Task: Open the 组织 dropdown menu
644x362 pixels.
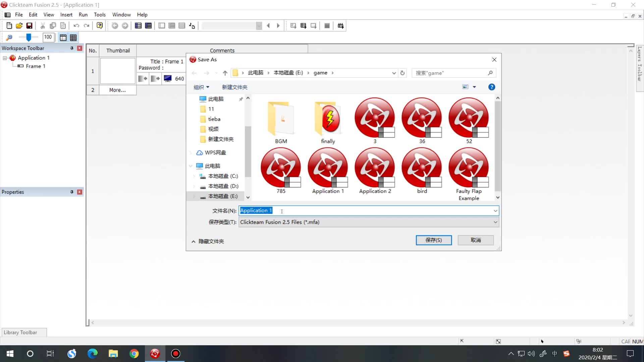Action: click(x=201, y=87)
